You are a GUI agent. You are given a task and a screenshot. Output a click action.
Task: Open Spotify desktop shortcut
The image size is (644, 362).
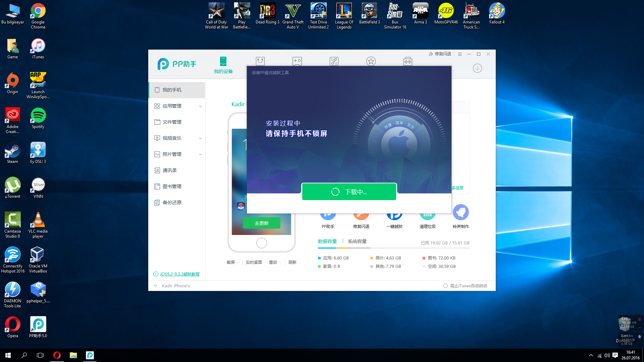38,118
